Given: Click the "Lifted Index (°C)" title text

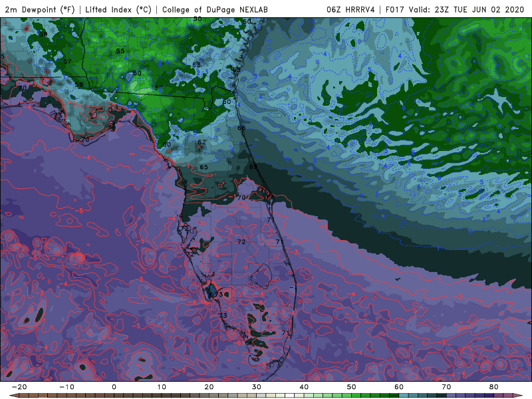Looking at the screenshot, I should point(118,9).
